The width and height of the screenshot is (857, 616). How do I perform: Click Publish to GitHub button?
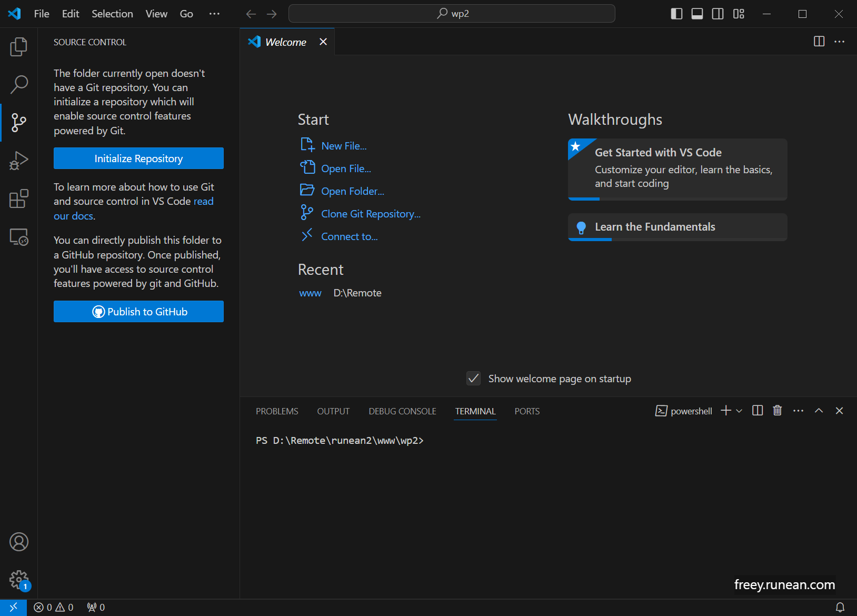pos(138,312)
